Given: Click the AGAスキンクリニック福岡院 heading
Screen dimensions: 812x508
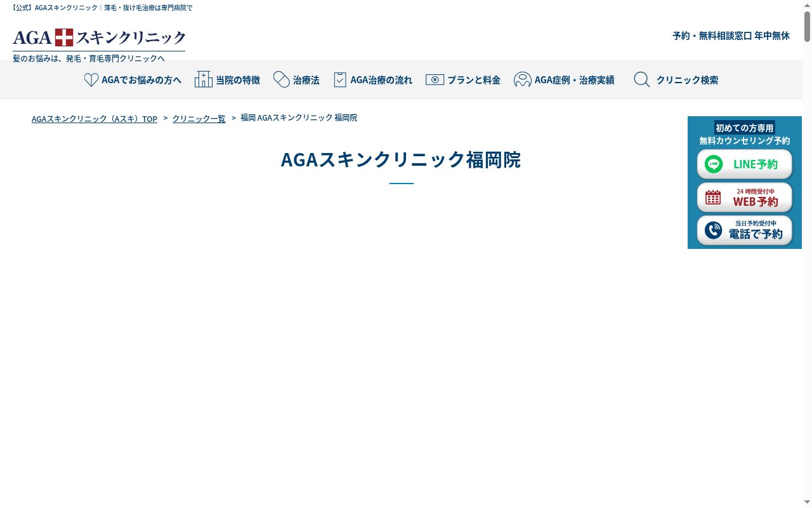Looking at the screenshot, I should coord(401,159).
